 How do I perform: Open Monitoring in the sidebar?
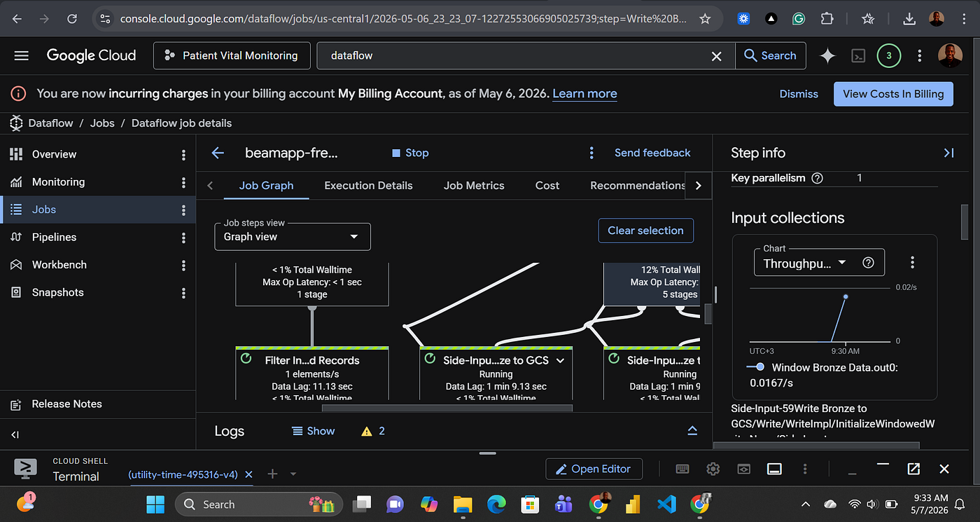coord(58,182)
